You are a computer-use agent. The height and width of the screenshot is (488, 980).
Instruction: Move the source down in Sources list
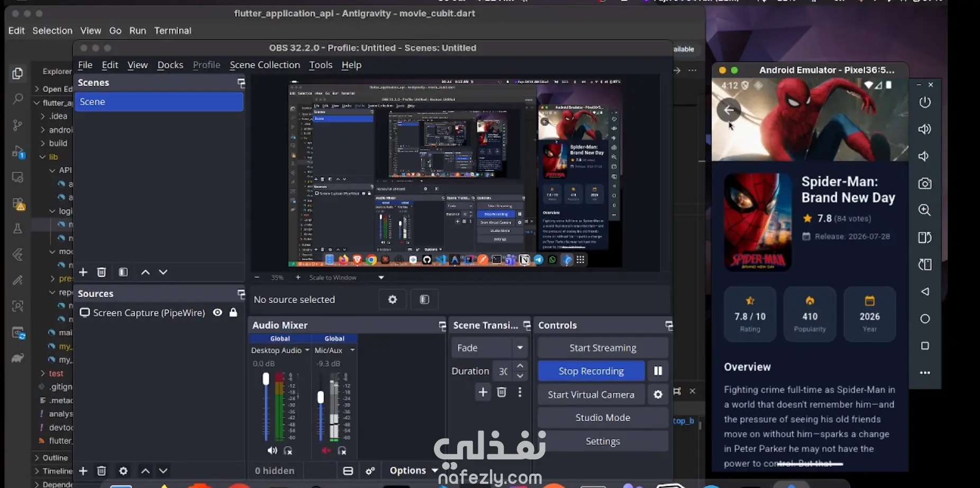coord(164,471)
